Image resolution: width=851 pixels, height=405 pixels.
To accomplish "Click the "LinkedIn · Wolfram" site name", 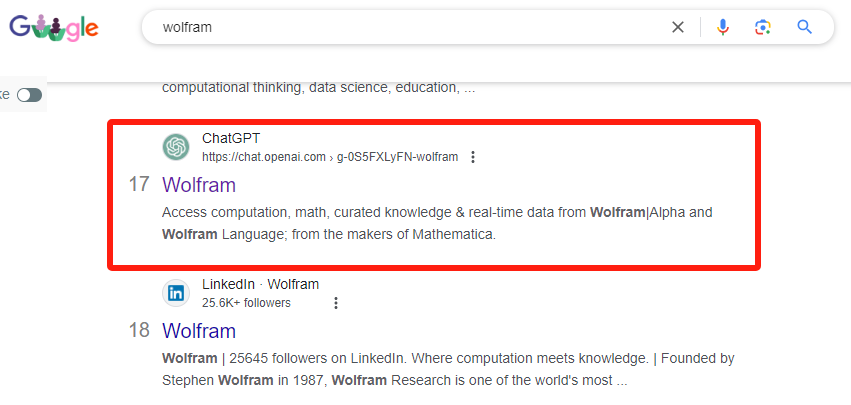I will [260, 284].
